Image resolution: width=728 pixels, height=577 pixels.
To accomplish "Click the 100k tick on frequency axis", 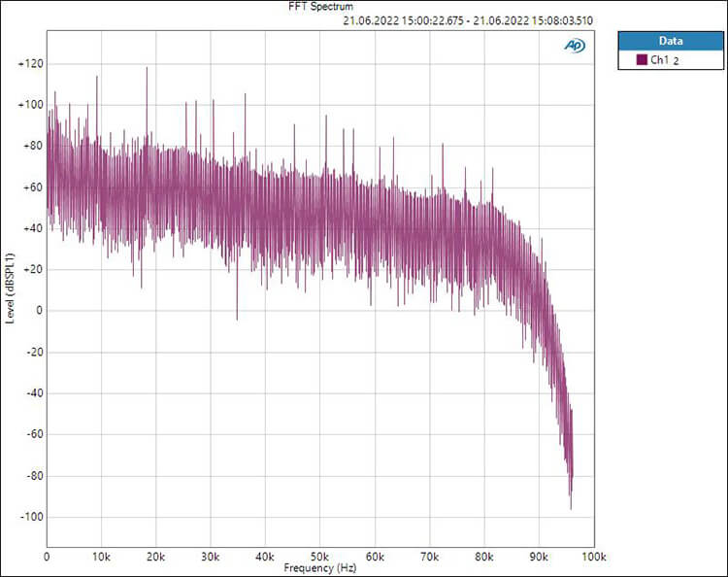I will tap(594, 557).
